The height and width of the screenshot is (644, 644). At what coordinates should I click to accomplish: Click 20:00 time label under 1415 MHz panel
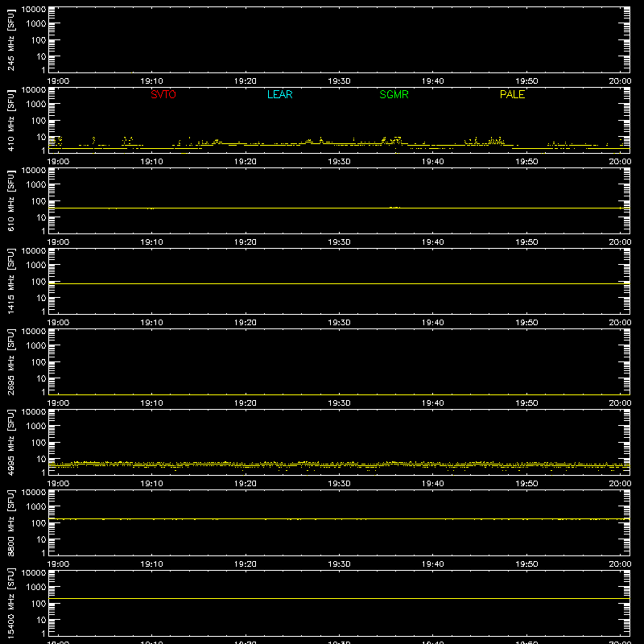pos(620,323)
